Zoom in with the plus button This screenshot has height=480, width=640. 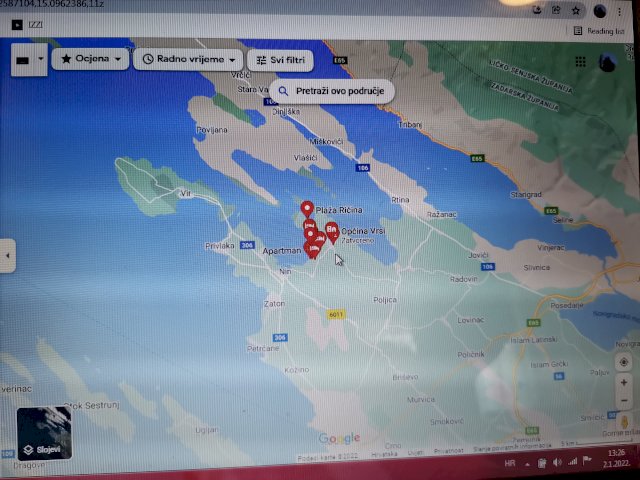click(x=624, y=382)
